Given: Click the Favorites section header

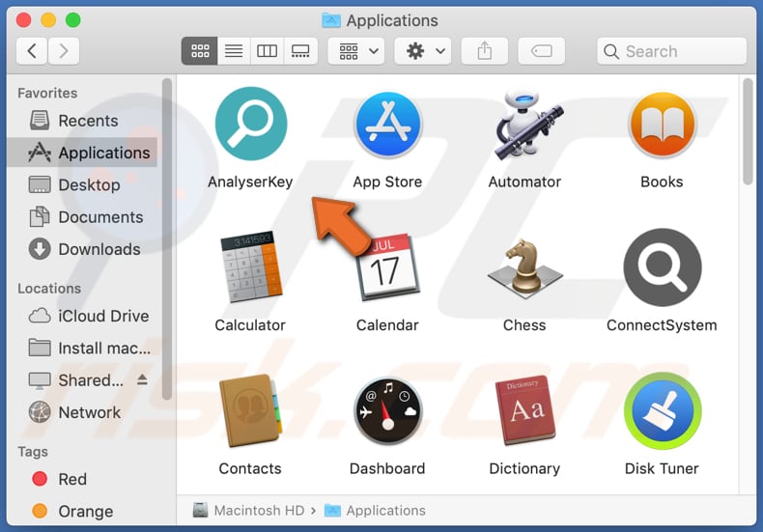Looking at the screenshot, I should [x=47, y=93].
